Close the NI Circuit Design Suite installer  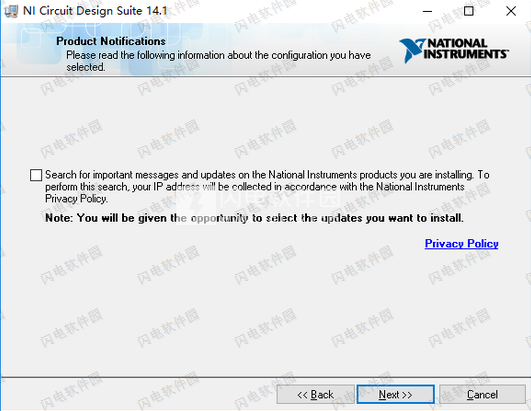click(x=511, y=11)
